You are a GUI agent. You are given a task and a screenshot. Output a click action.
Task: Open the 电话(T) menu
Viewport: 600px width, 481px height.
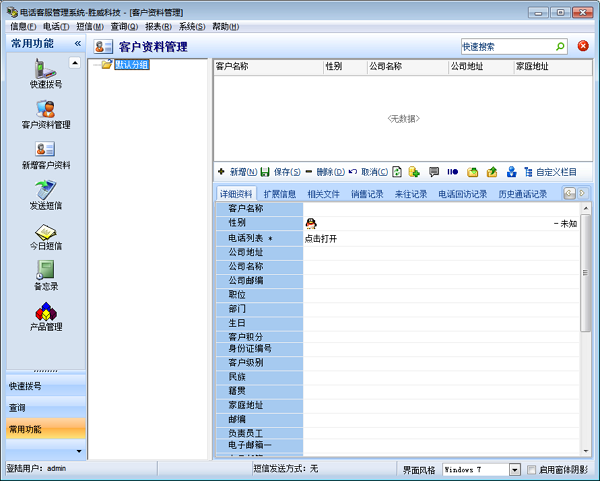tap(56, 26)
